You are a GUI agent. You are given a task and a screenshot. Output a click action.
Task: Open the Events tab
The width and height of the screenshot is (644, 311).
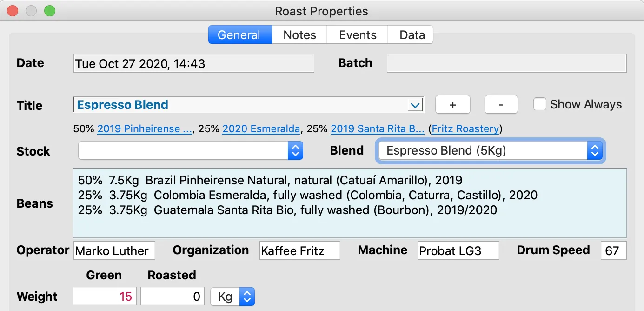pos(358,35)
